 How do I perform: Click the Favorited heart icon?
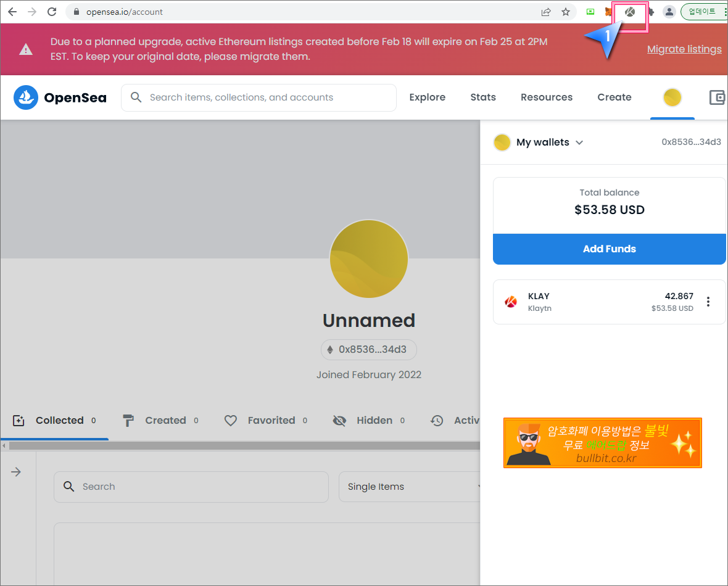231,421
